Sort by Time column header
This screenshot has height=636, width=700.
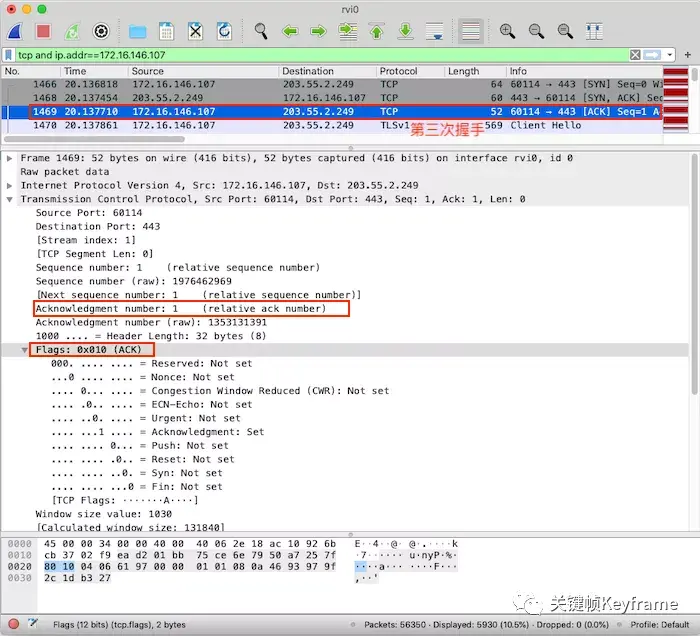point(94,71)
